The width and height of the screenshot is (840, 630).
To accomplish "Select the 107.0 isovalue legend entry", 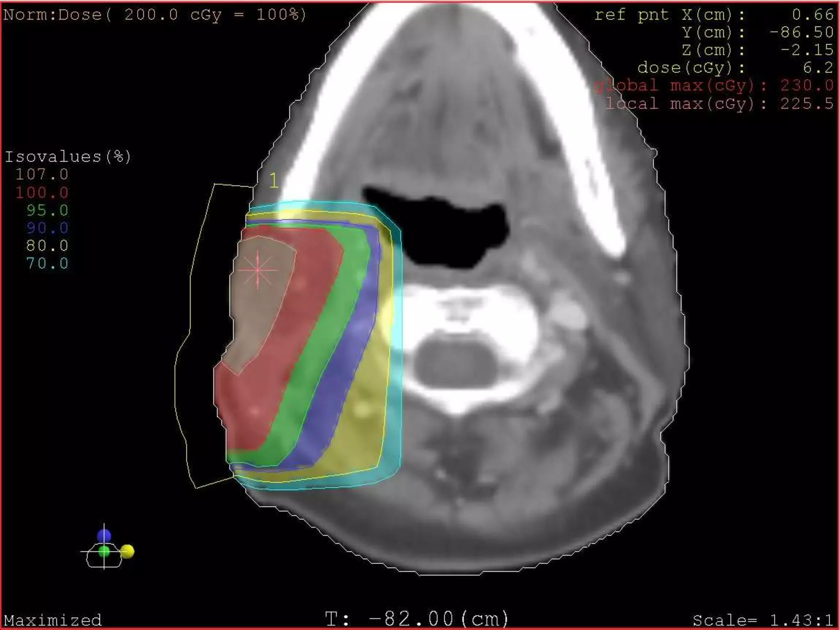I will pos(42,175).
